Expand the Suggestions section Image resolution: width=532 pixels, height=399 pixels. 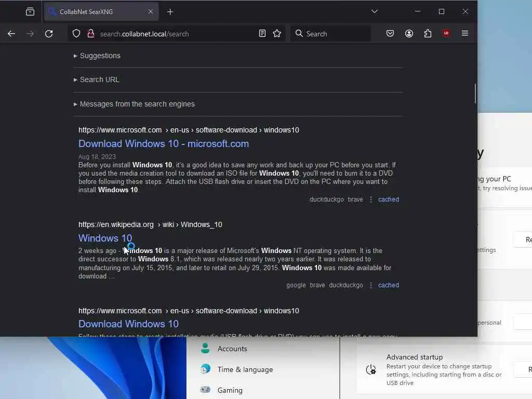97,56
